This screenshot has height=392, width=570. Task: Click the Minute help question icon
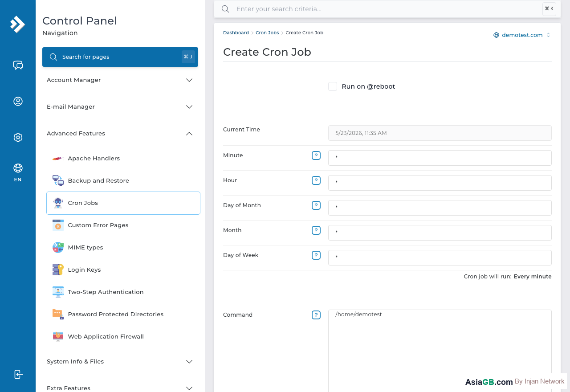[x=316, y=155]
